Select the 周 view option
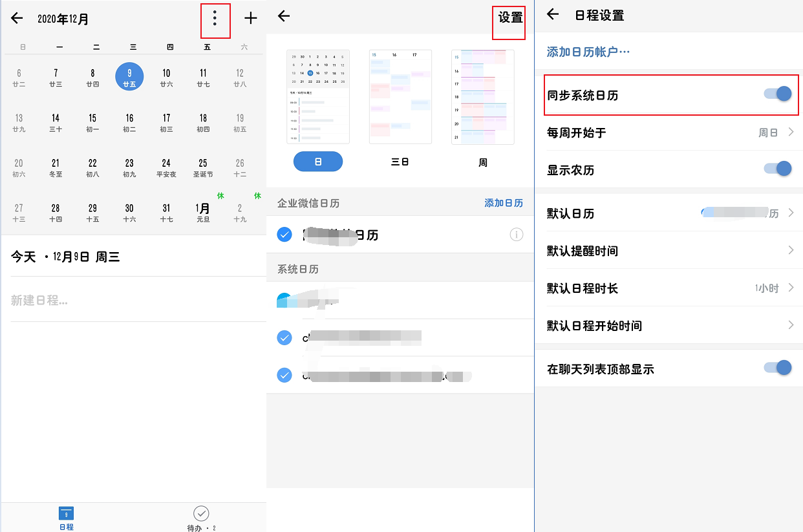 coord(483,162)
